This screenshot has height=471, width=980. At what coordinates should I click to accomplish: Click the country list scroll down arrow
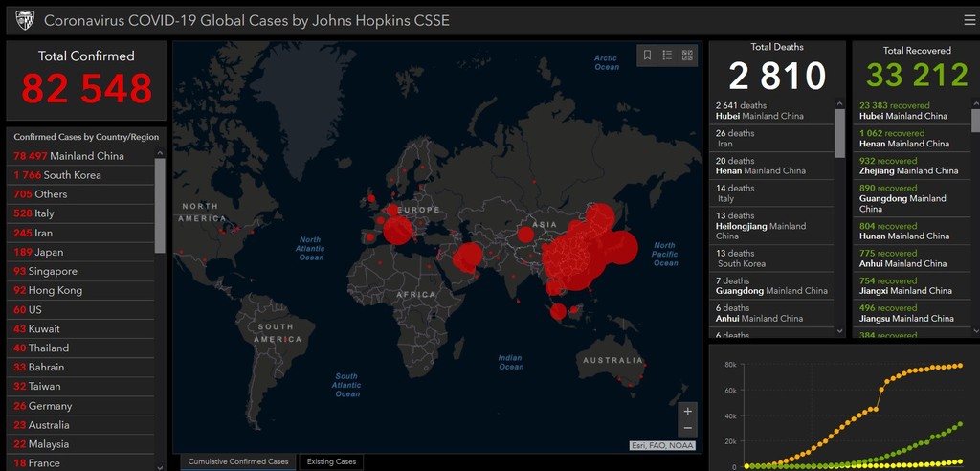[160, 466]
